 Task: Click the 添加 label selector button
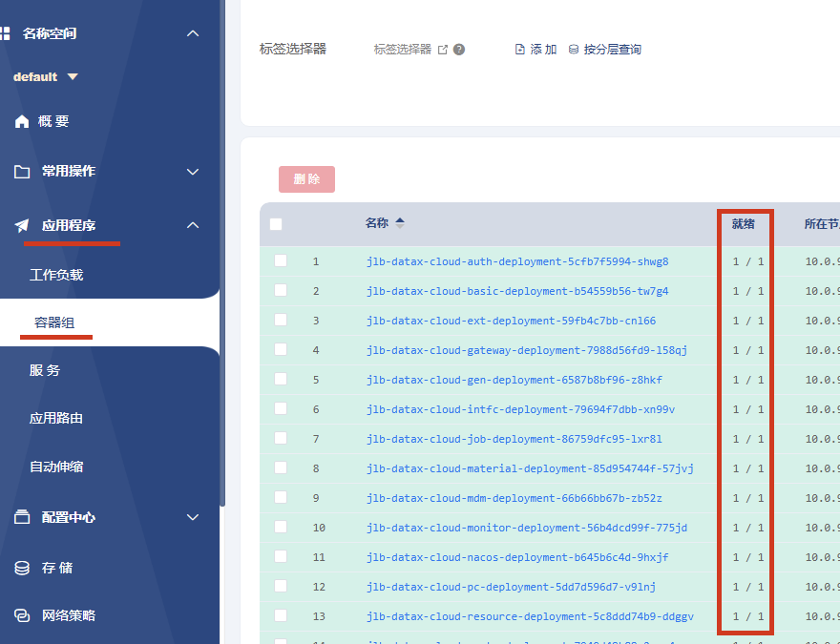click(x=535, y=50)
